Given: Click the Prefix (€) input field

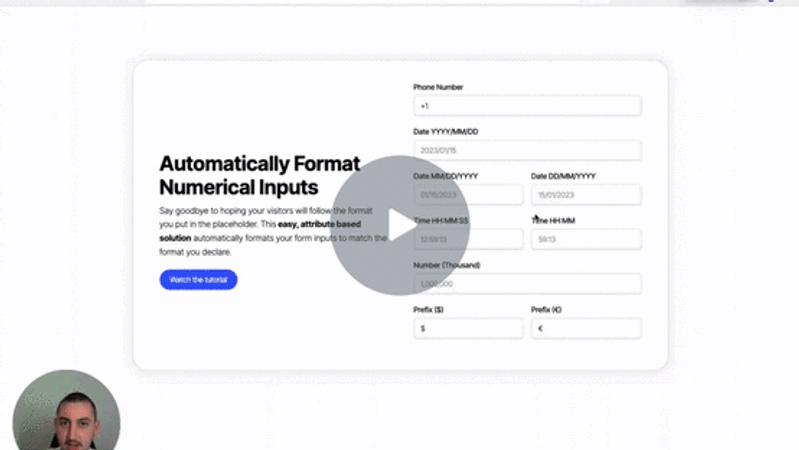Looking at the screenshot, I should pos(586,328).
